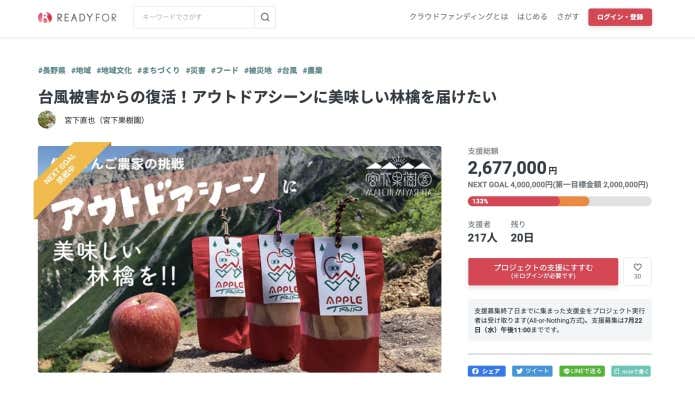This screenshot has width=695, height=409.
Task: Open the はじめる menu item
Action: point(532,17)
